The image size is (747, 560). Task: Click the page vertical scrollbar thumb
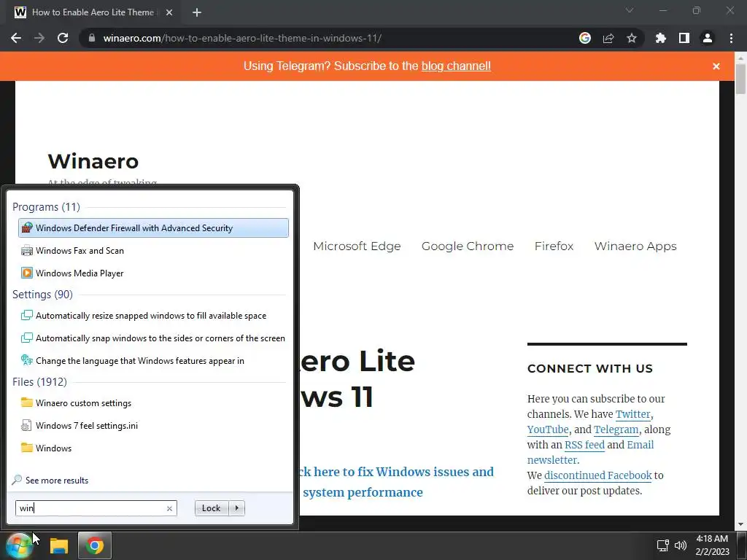(740, 78)
